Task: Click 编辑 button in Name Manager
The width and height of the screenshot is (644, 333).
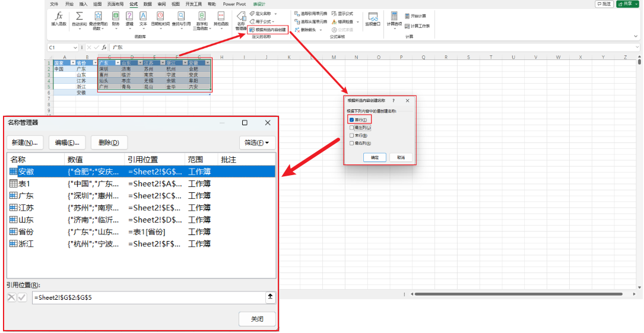Action: coord(67,143)
